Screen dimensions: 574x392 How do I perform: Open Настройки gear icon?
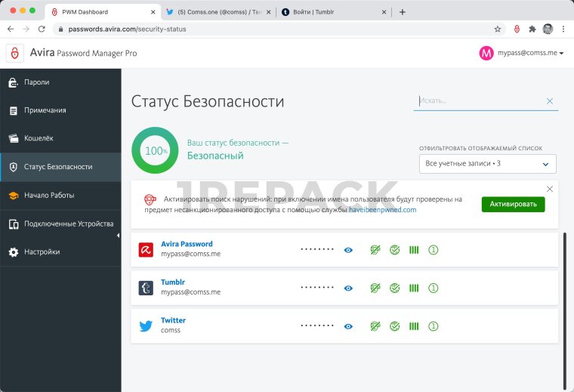point(14,252)
